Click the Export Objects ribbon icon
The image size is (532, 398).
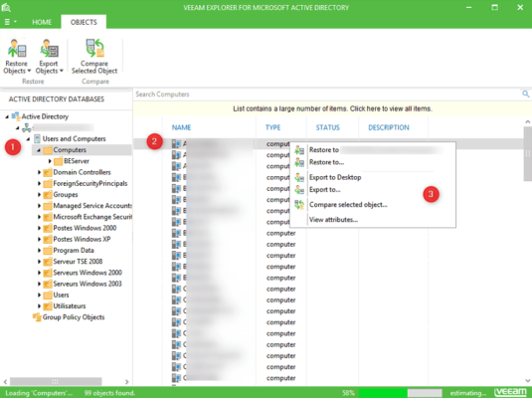coord(49,48)
